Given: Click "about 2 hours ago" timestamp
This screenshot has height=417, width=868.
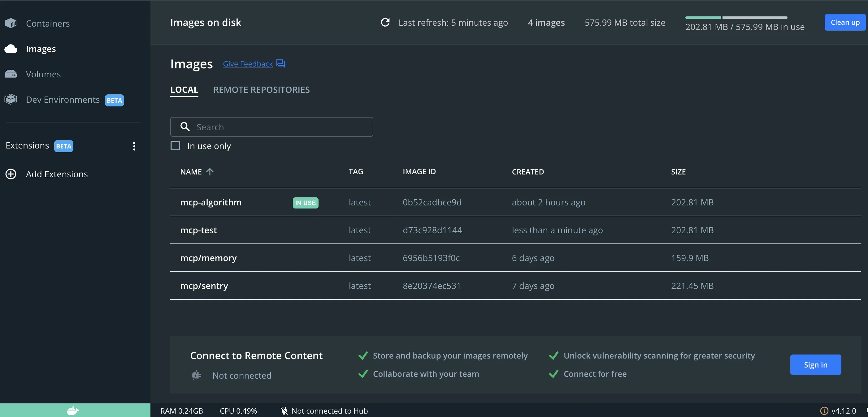Looking at the screenshot, I should pyautogui.click(x=549, y=202).
